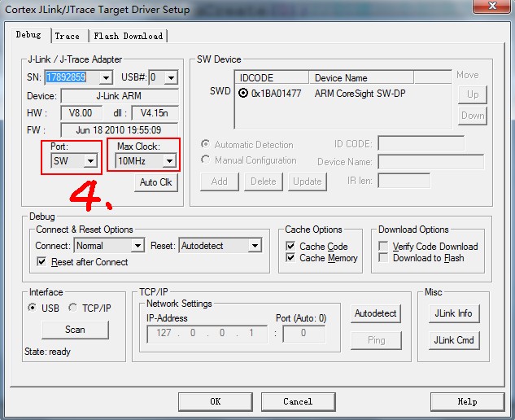The width and height of the screenshot is (515, 420).
Task: Click the dll V4.15n version field
Action: [x=155, y=113]
